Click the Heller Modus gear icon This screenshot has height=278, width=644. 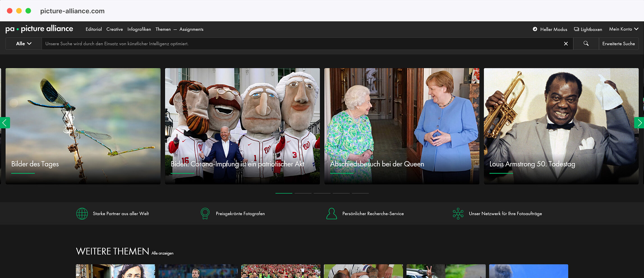tap(535, 29)
